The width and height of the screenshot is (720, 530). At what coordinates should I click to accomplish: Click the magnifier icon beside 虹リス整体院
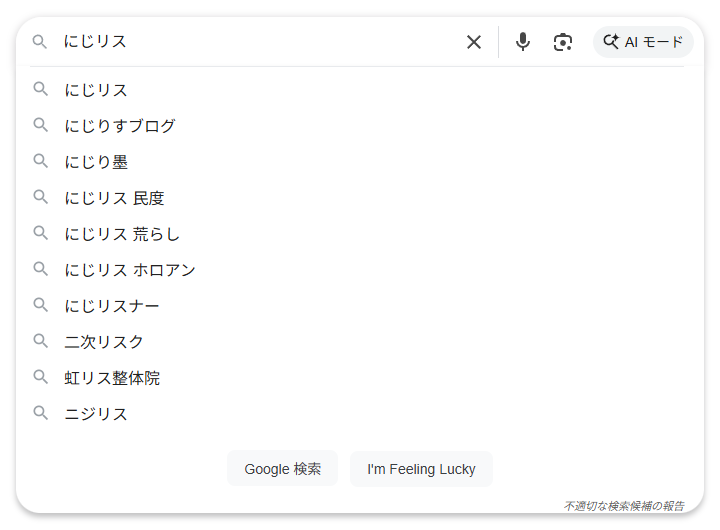pyautogui.click(x=41, y=377)
